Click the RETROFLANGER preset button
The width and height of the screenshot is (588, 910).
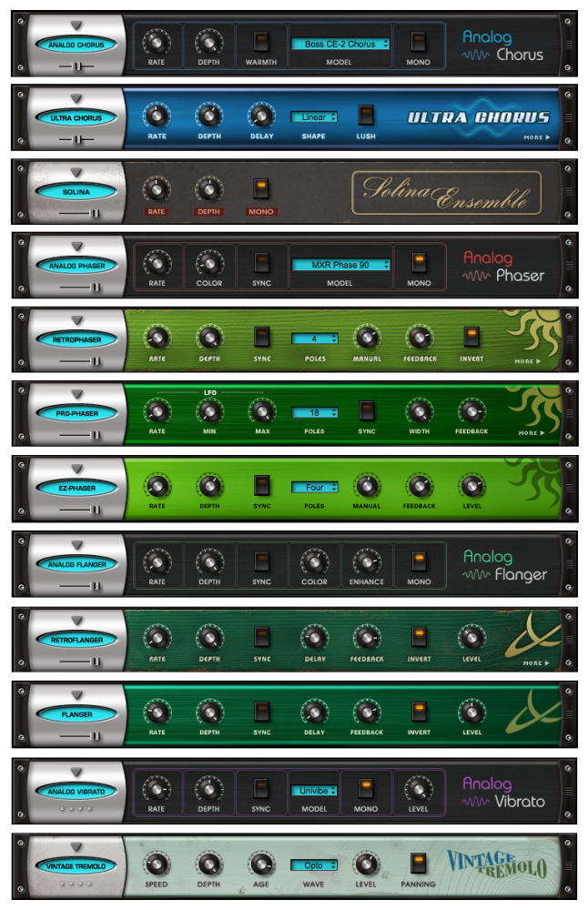pyautogui.click(x=76, y=640)
